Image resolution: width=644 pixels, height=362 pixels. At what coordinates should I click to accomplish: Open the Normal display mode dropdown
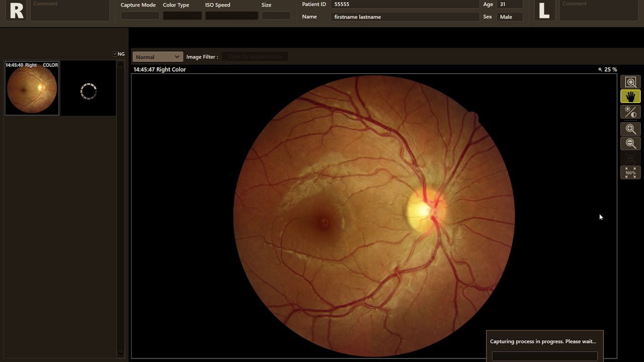(x=157, y=57)
